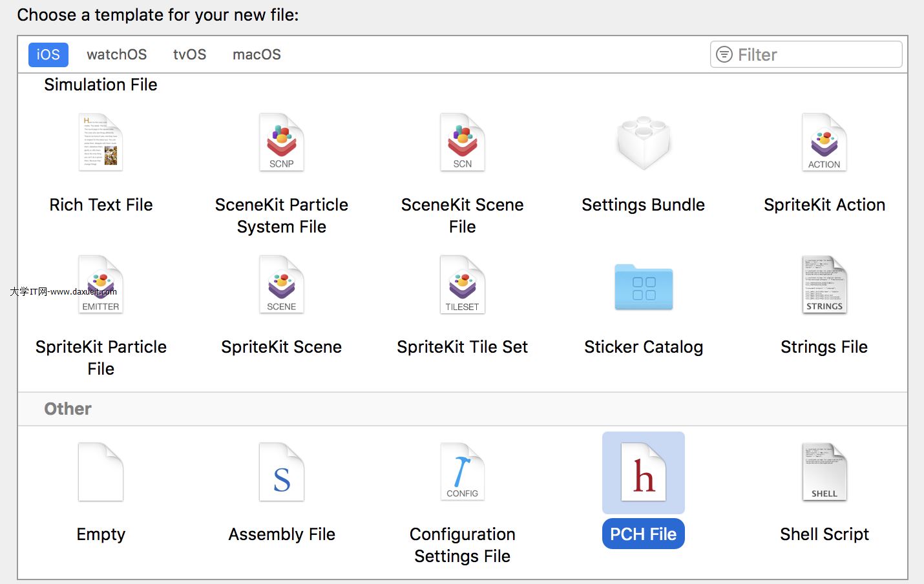Choose the SceneKit Particle System File icon
This screenshot has height=584, width=924.
point(282,143)
